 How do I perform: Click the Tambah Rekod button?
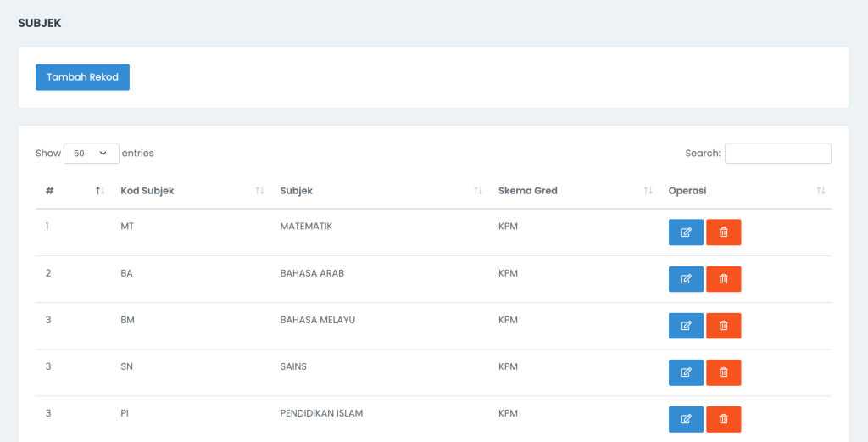tap(82, 77)
